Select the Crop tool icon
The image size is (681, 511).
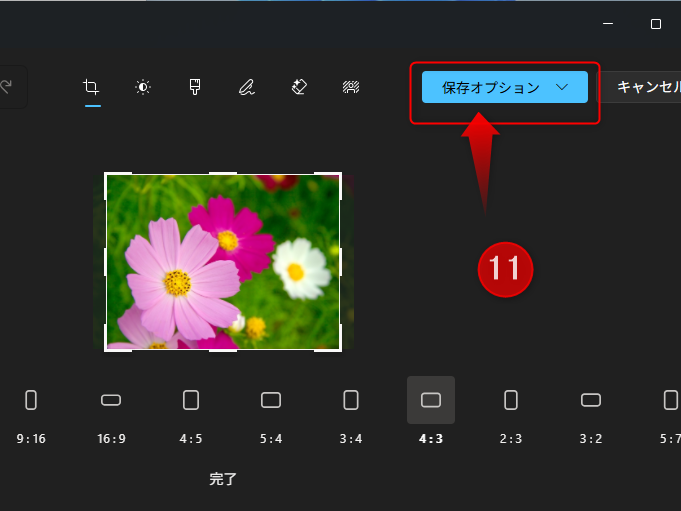[x=91, y=87]
